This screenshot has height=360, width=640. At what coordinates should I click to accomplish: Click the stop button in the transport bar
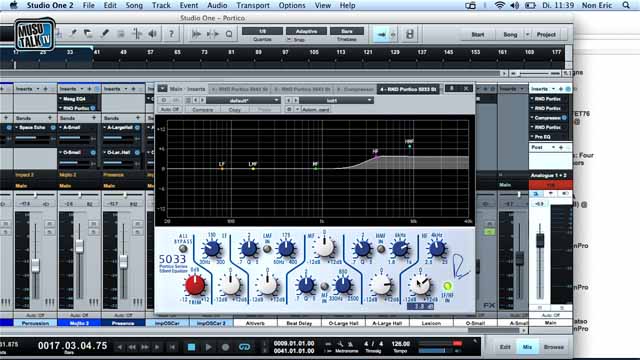(x=191, y=347)
